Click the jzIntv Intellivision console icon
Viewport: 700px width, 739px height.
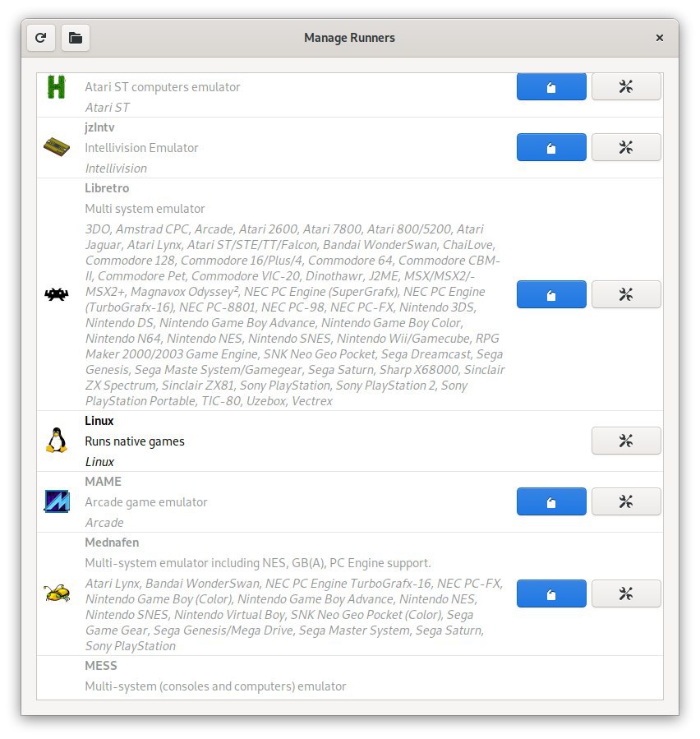click(57, 147)
